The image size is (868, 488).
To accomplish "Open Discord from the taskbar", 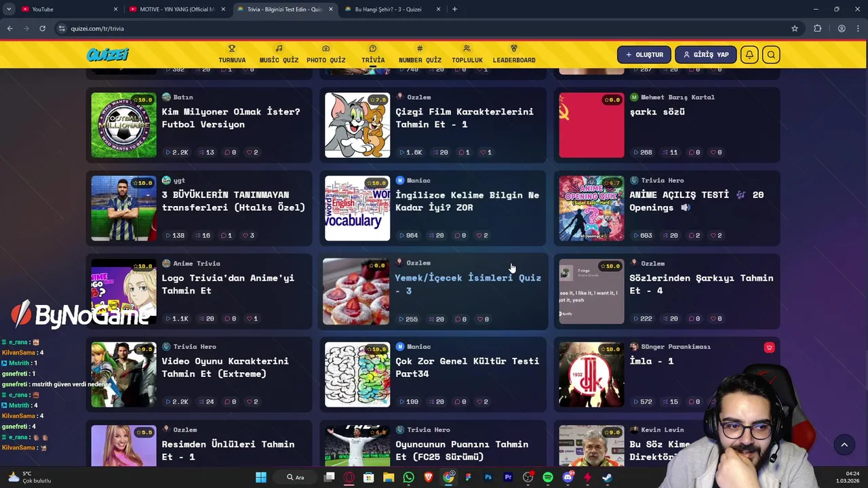I will [568, 477].
